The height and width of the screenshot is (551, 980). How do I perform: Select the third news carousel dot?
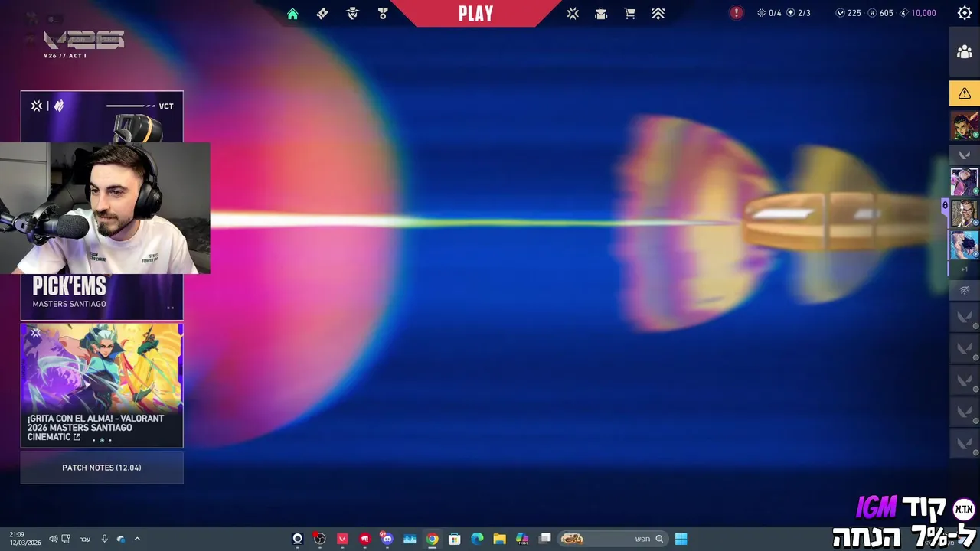pyautogui.click(x=109, y=440)
